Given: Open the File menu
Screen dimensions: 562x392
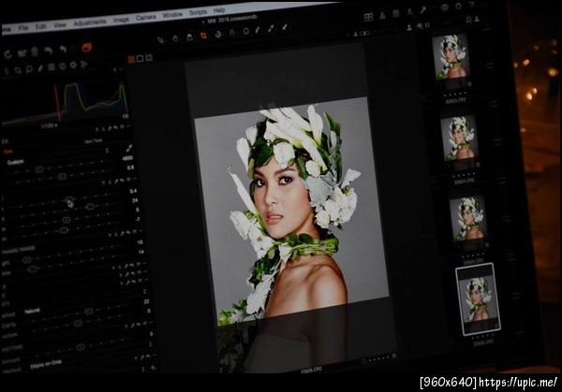Looking at the screenshot, I should (22, 27).
